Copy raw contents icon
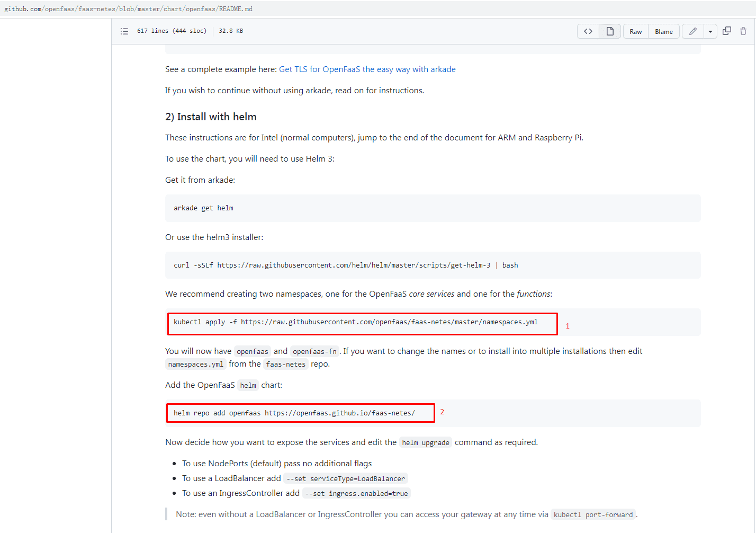This screenshot has height=533, width=756. tap(727, 31)
